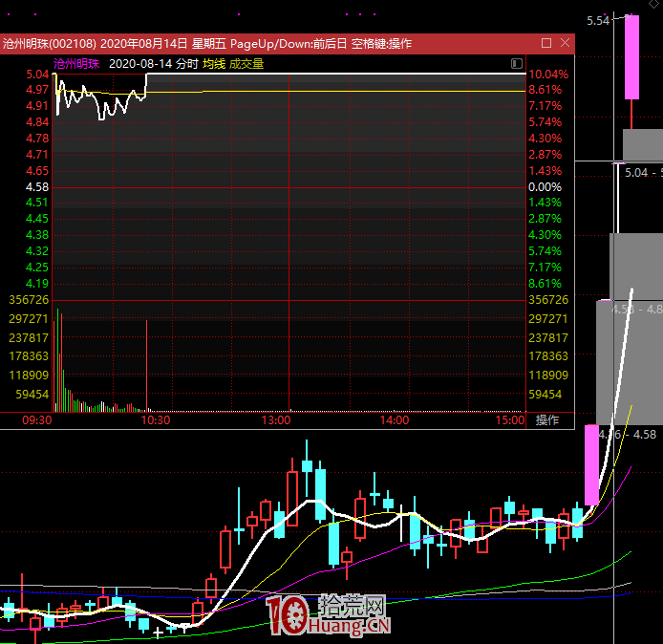The image size is (663, 644).
Task: Click the 10.04% percentage label
Action: coord(548,75)
